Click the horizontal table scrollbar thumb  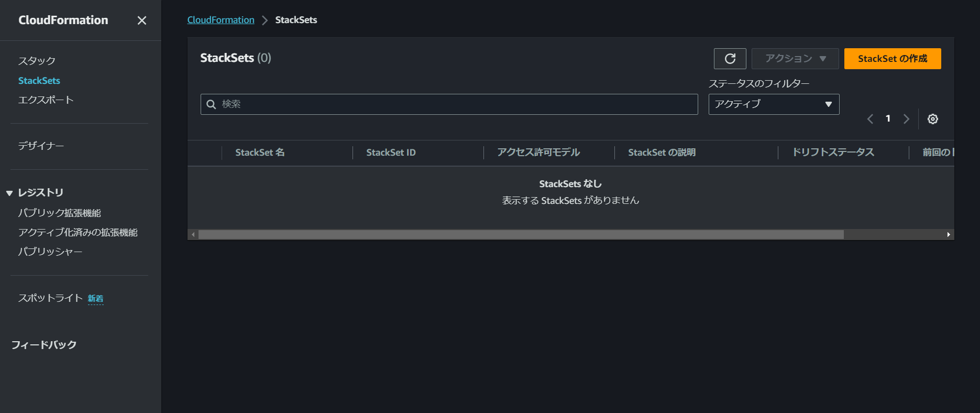(521, 235)
